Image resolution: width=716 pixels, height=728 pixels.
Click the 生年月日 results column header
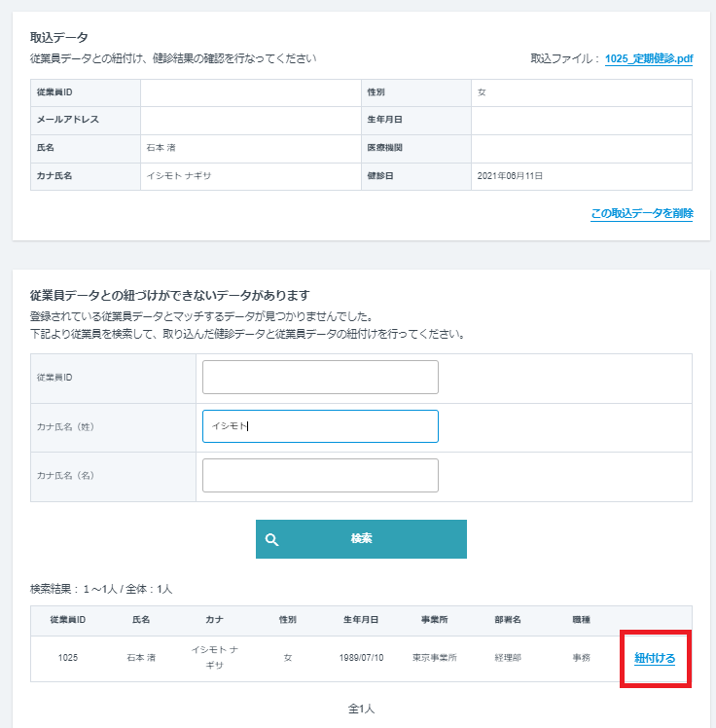(x=361, y=620)
